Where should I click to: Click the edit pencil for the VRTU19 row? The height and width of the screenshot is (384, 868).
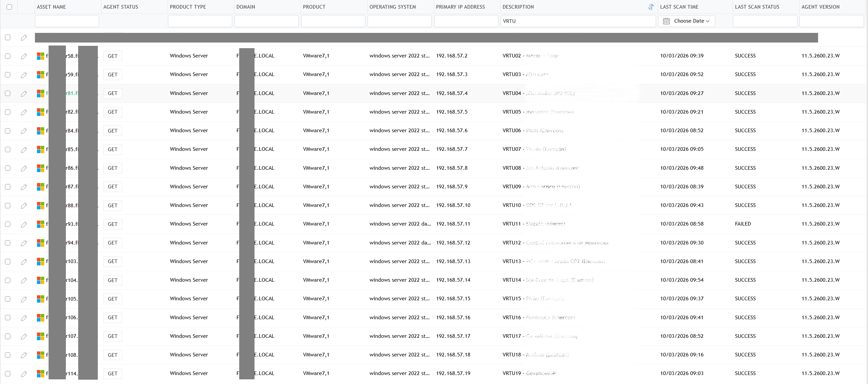click(x=24, y=374)
